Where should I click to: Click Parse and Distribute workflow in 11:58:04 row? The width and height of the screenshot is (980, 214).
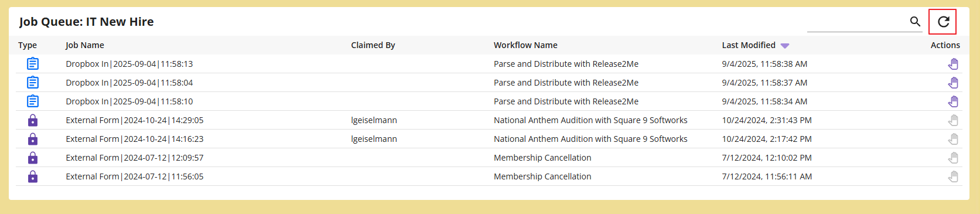tap(566, 83)
